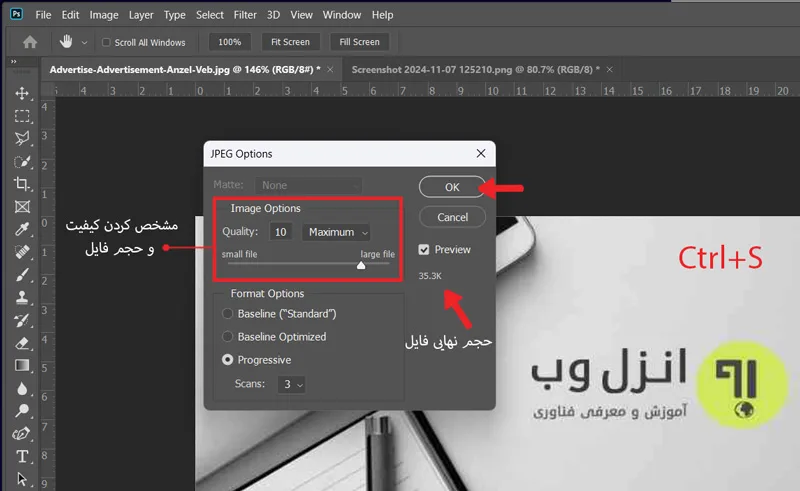
Task: Click the Hand tool icon in options bar
Action: (x=66, y=41)
